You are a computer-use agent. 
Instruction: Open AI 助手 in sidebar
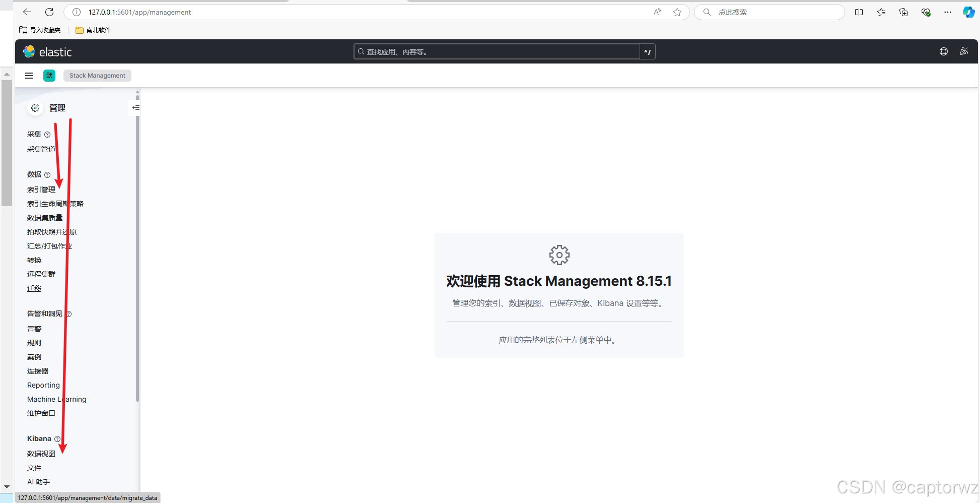pos(38,482)
